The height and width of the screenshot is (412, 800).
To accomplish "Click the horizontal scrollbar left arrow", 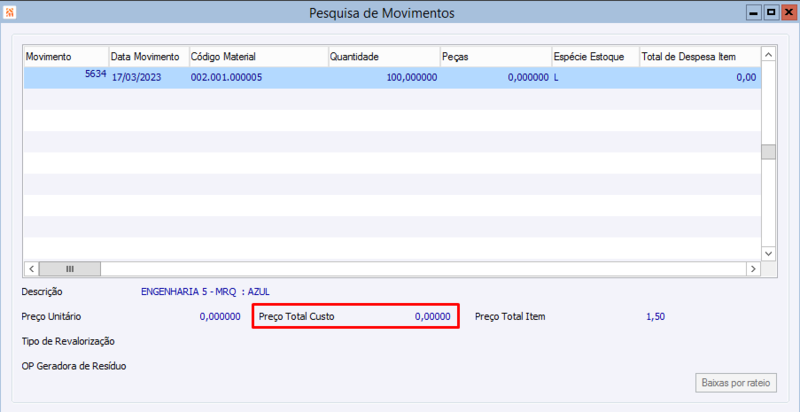I will [31, 268].
